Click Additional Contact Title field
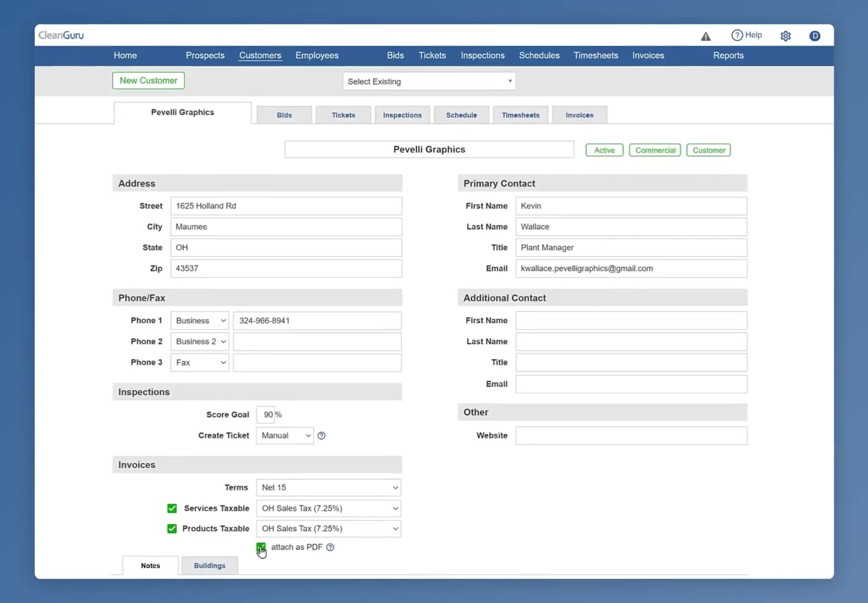 [631, 363]
